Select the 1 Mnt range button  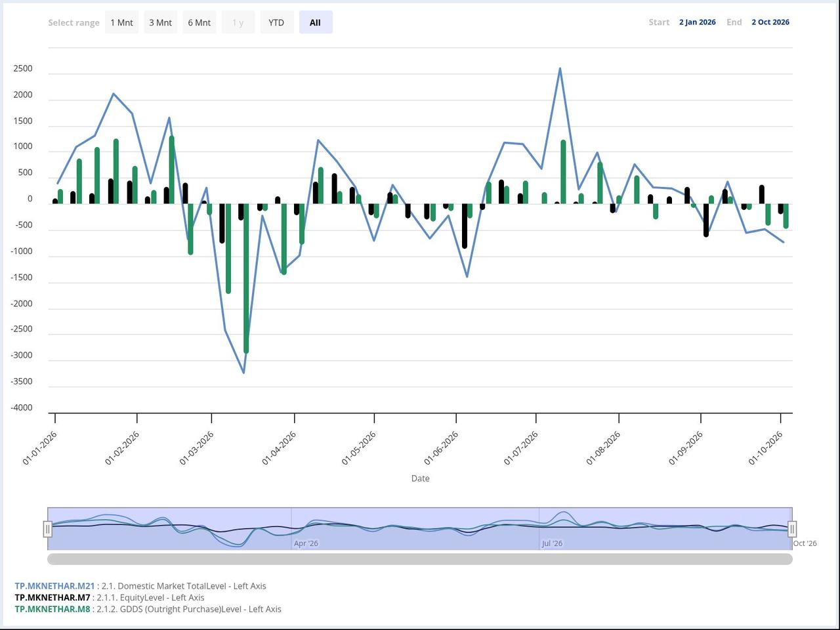pos(121,22)
